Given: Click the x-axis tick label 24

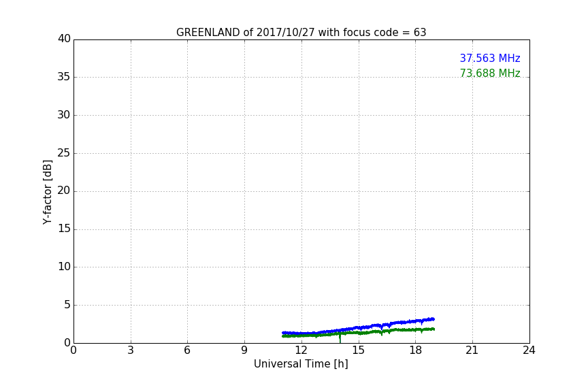Looking at the screenshot, I should [529, 350].
